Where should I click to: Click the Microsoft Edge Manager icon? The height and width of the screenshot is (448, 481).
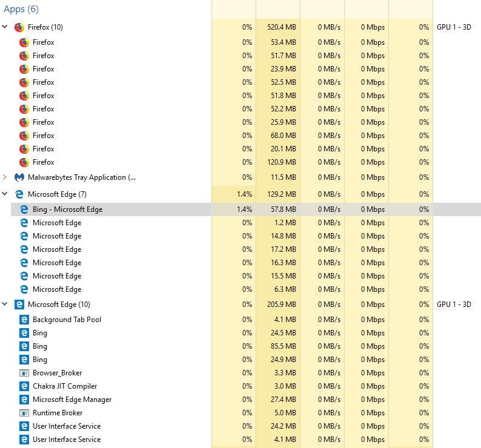tap(24, 399)
